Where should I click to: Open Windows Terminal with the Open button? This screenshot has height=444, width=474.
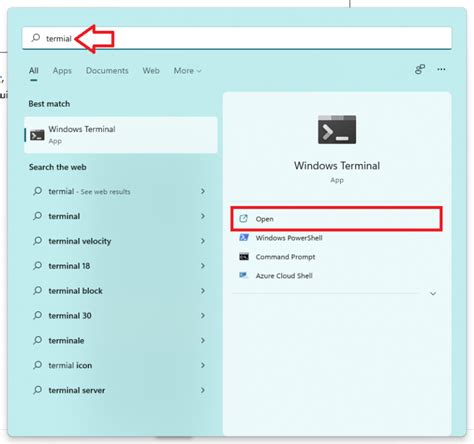336,219
